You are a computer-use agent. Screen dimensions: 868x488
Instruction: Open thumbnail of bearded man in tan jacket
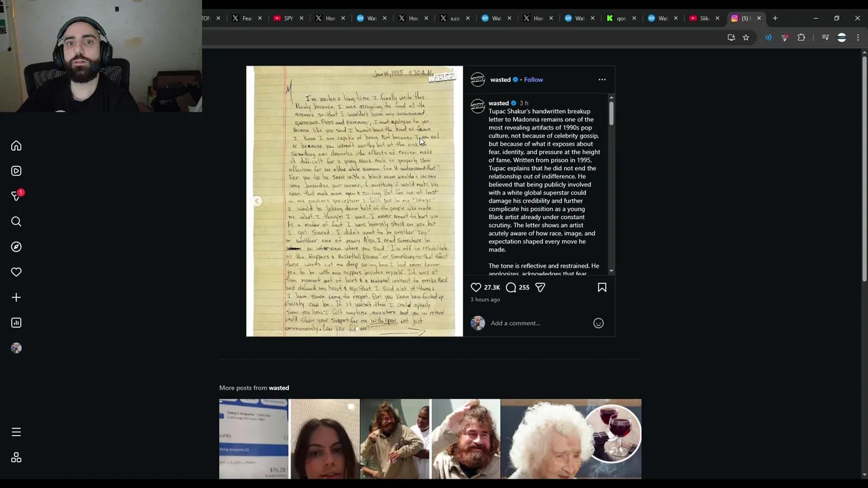[x=395, y=439]
